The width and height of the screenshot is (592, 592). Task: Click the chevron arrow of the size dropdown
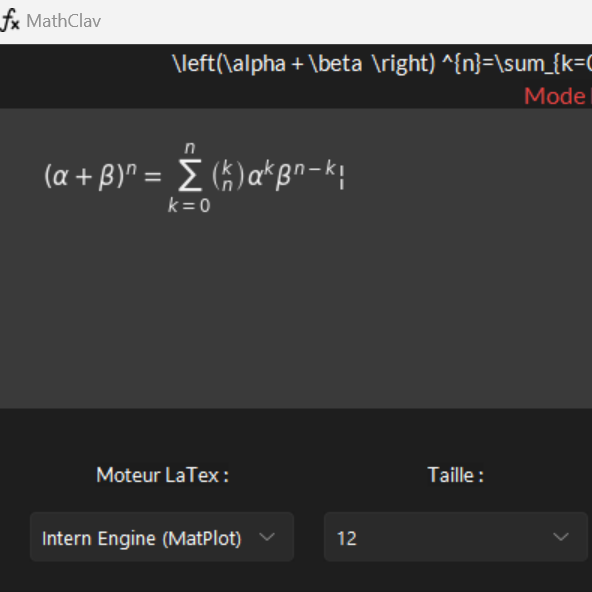point(561,536)
